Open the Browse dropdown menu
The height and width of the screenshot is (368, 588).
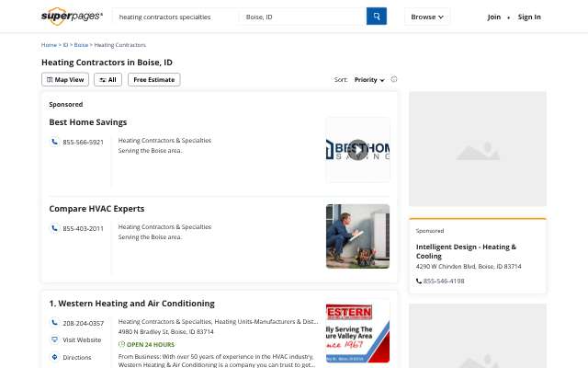[x=427, y=17]
